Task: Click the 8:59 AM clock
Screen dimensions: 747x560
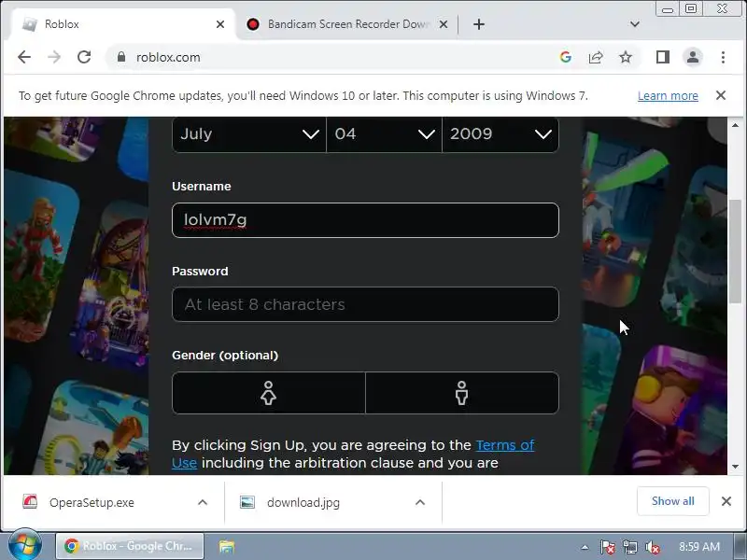Action: coord(698,547)
